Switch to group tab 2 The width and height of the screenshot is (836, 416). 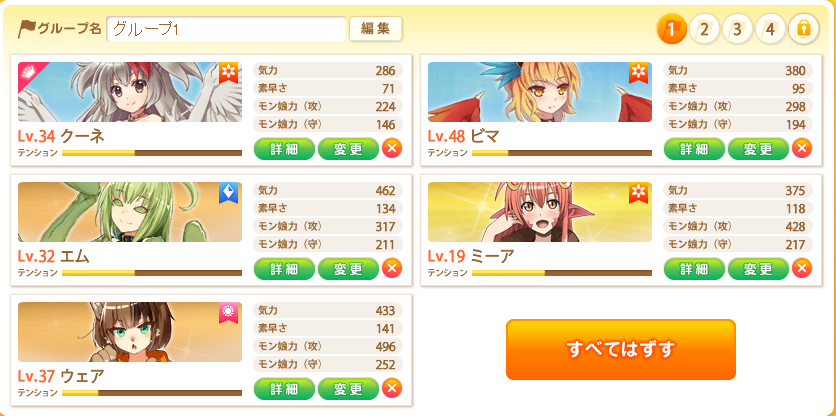point(704,29)
